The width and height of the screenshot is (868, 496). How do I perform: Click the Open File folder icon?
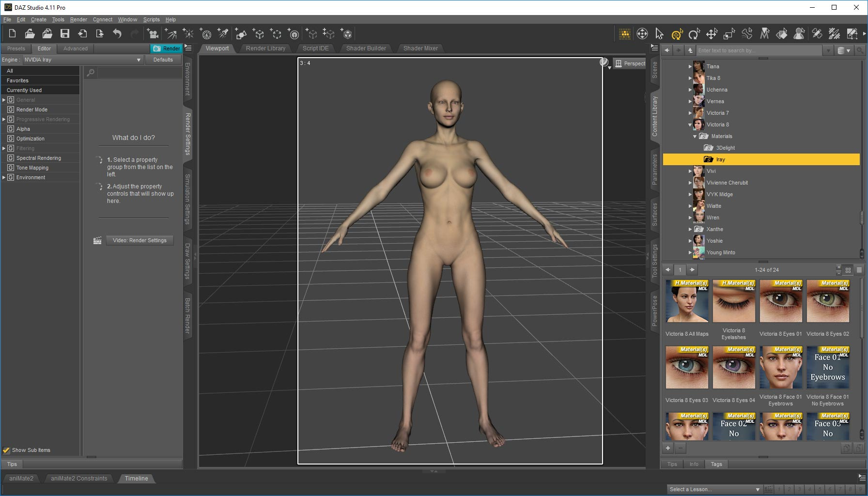(x=30, y=33)
